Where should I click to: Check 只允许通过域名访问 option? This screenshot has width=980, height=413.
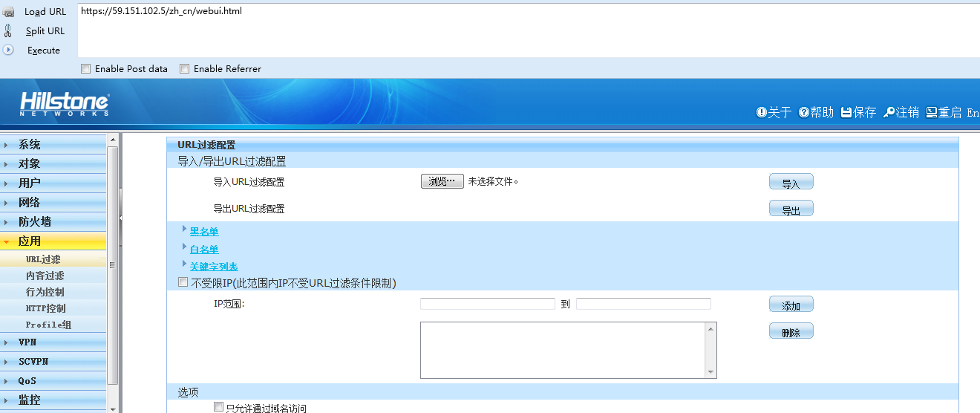tap(218, 407)
